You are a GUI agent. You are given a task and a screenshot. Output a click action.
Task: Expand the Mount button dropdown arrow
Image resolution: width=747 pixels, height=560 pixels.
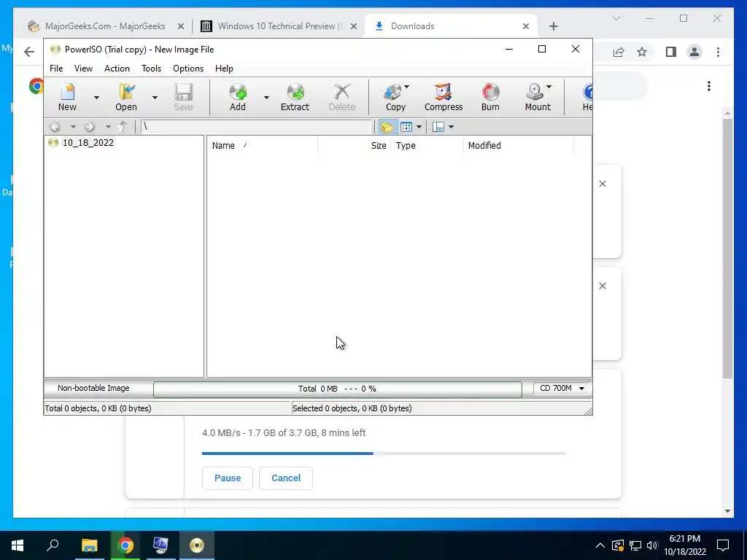pos(549,87)
